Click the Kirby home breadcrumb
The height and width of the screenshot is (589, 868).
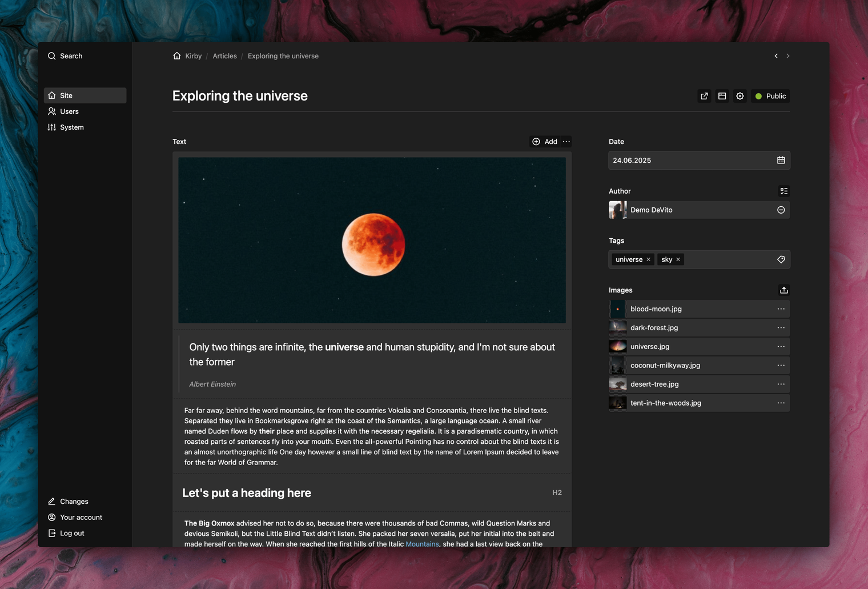point(187,56)
